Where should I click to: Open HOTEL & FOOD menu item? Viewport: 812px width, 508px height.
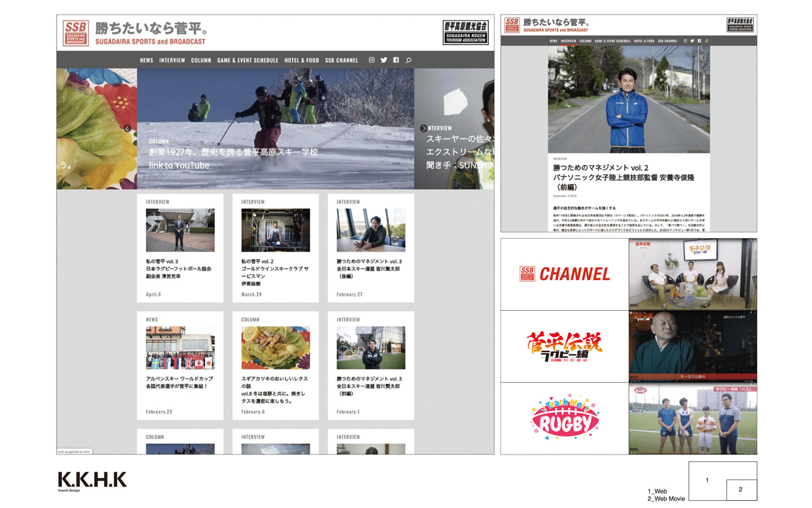pyautogui.click(x=301, y=60)
